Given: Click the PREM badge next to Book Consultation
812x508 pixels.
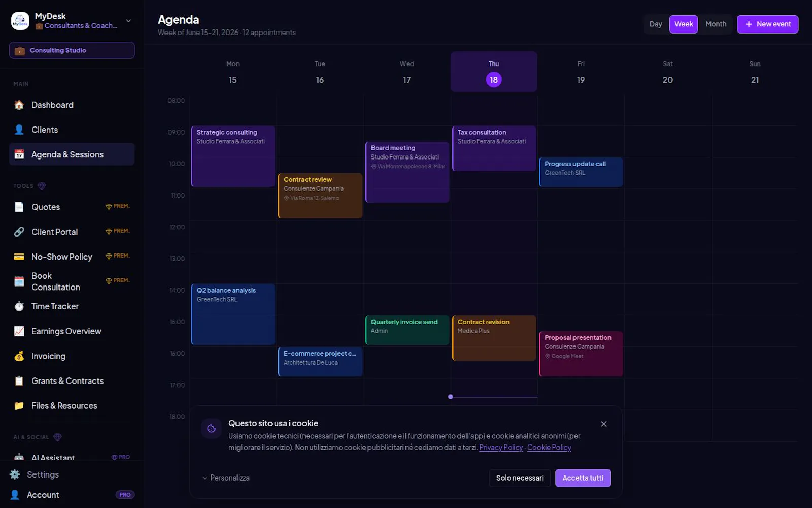Looking at the screenshot, I should point(117,281).
